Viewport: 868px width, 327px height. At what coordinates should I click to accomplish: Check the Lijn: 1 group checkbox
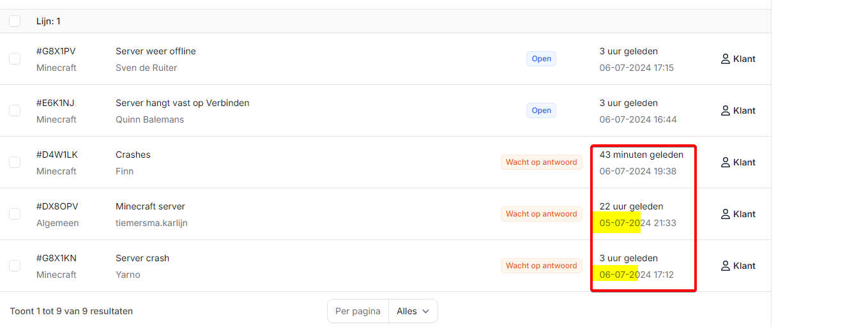click(15, 21)
